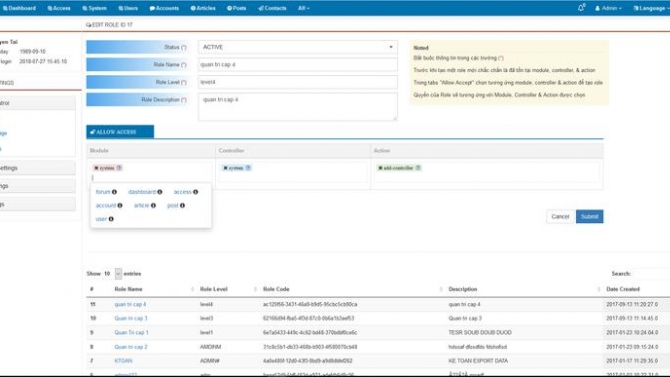Click the Submit button

pos(589,217)
